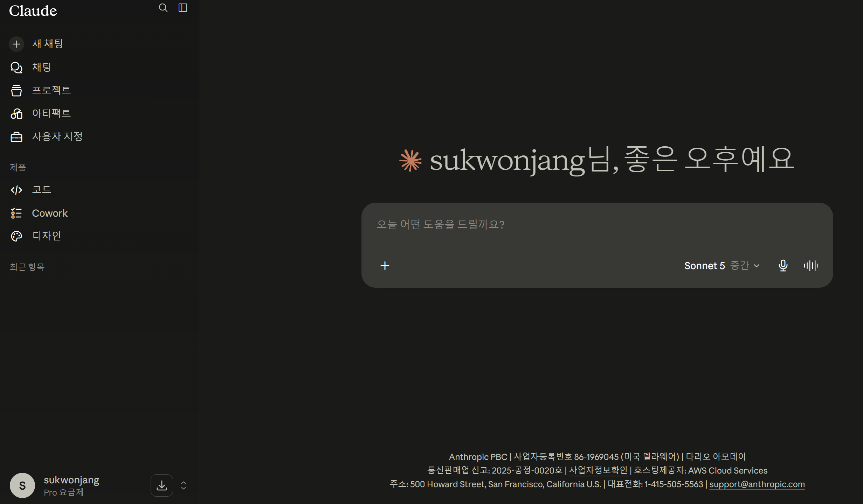Viewport: 863px width, 504px height.
Task: Click the support@anthropic.com email link
Action: click(757, 484)
